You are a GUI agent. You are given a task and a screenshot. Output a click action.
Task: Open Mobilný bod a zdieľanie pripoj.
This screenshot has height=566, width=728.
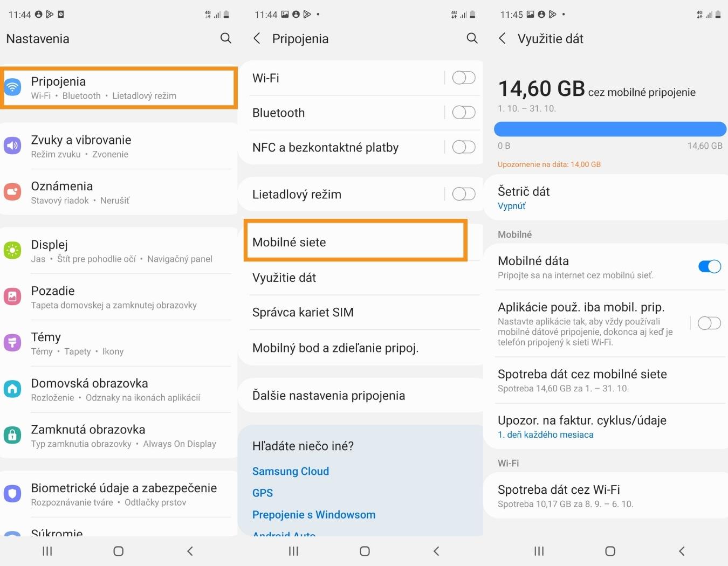coord(360,348)
